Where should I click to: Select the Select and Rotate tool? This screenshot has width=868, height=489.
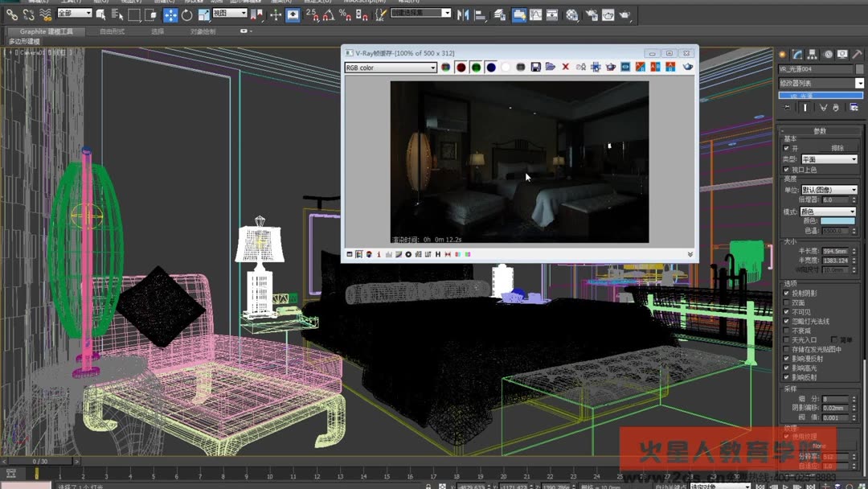tap(186, 14)
